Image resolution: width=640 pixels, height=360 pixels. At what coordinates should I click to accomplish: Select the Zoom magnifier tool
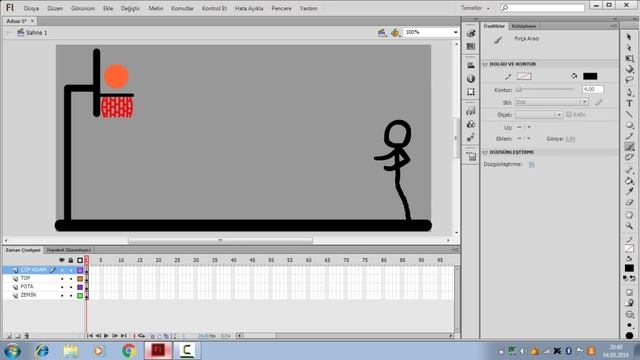point(629,226)
